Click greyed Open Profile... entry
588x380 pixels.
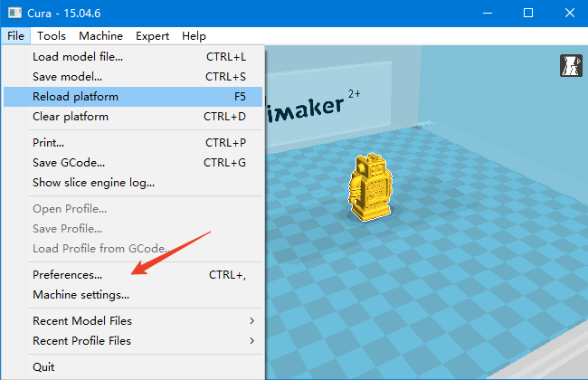[x=133, y=209]
